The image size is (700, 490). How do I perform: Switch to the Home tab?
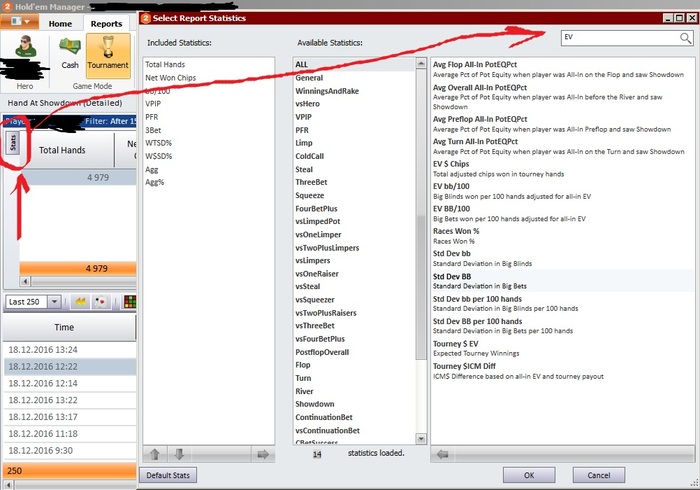60,24
